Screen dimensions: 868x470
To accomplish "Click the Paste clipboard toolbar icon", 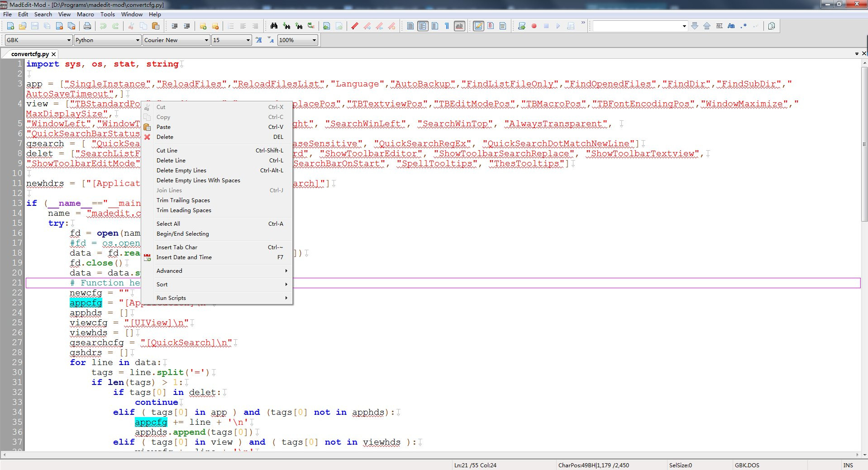I will [x=155, y=26].
